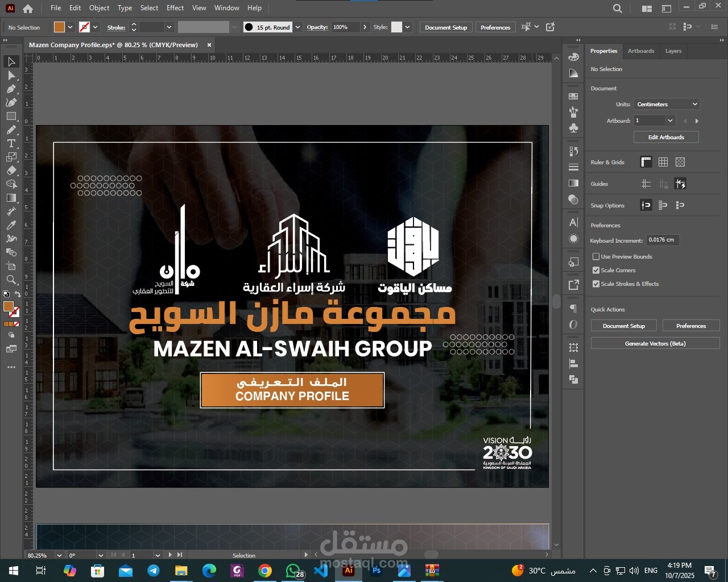Uncheck Scale Corners checkbox
Viewport: 728px width, 582px height.
596,270
